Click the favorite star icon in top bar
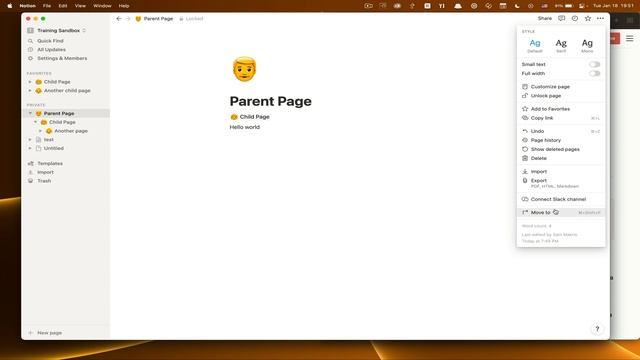Screen dimensions: 640x360 coord(588,18)
